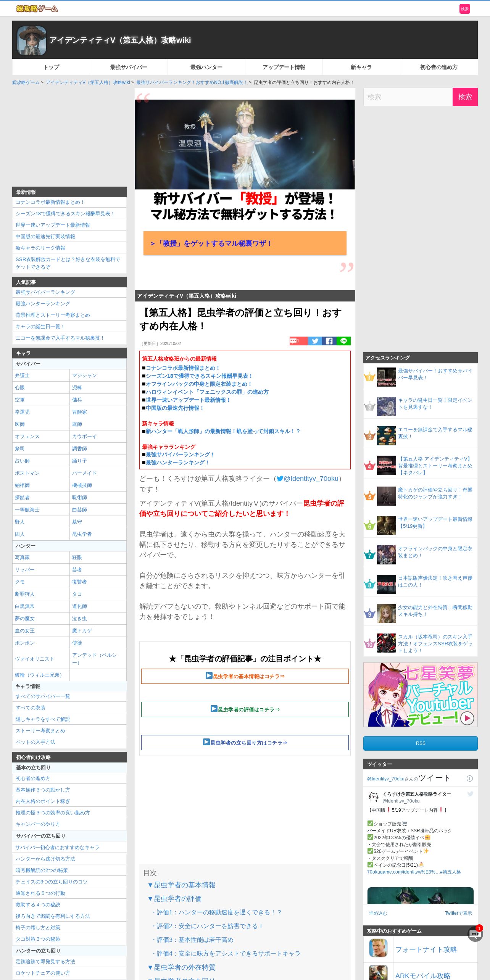Viewport: 490px width, 980px height.
Task: Click the small pink 検索 button in header
Action: pyautogui.click(x=464, y=9)
